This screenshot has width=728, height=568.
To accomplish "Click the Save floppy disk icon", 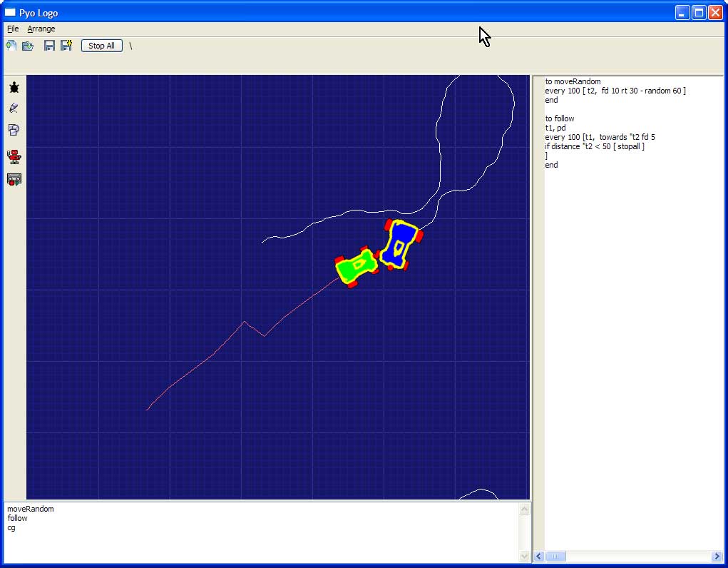I will click(49, 46).
